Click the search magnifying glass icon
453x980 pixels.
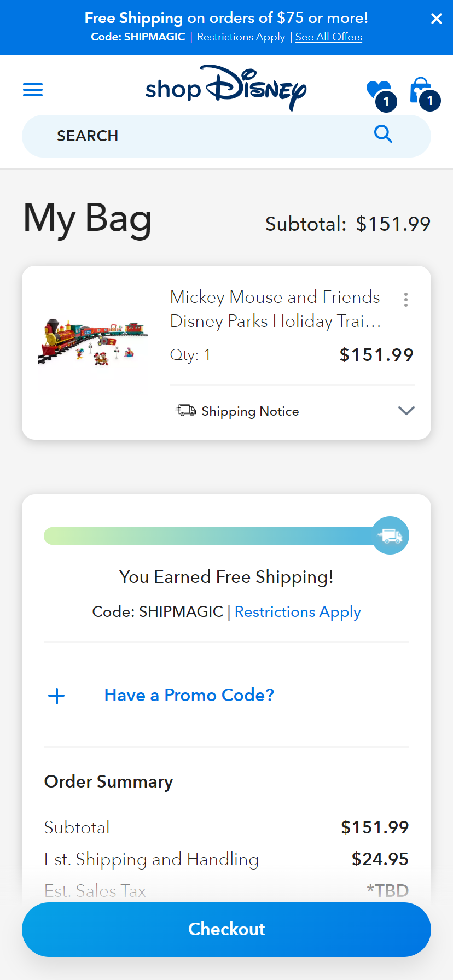pyautogui.click(x=383, y=133)
